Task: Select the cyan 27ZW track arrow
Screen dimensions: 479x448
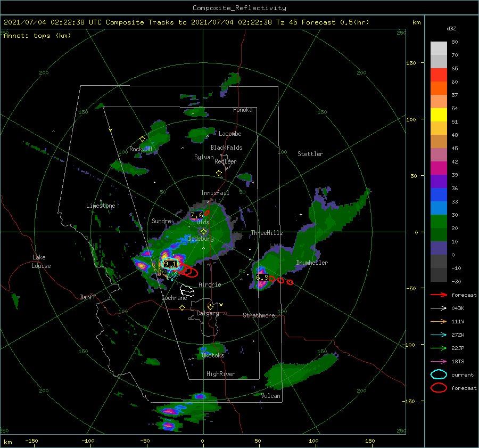Action: point(439,335)
